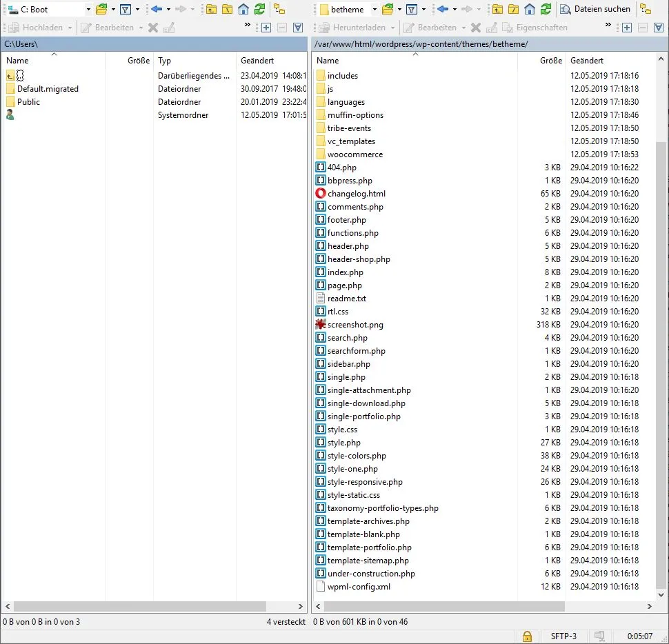This screenshot has height=644, width=669.
Task: Click the Hochladen button
Action: (36, 28)
